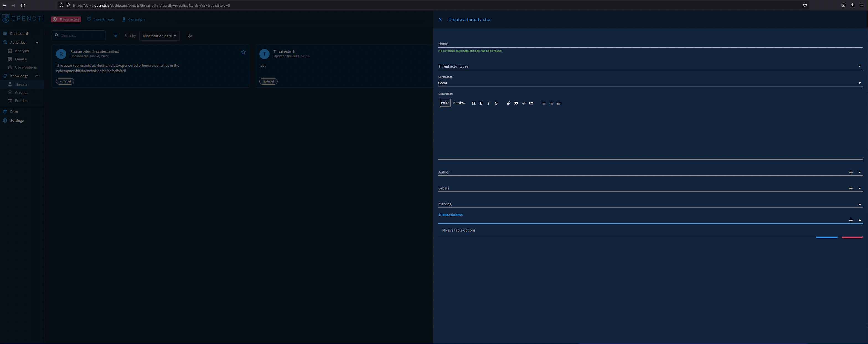Viewport: 868px width, 344px height.
Task: Apply strikethrough formatting in the description
Action: tap(496, 103)
